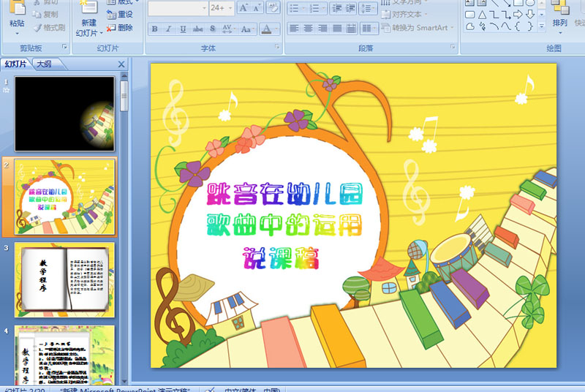
Task: Select slide 4 thumbnail
Action: [x=64, y=355]
